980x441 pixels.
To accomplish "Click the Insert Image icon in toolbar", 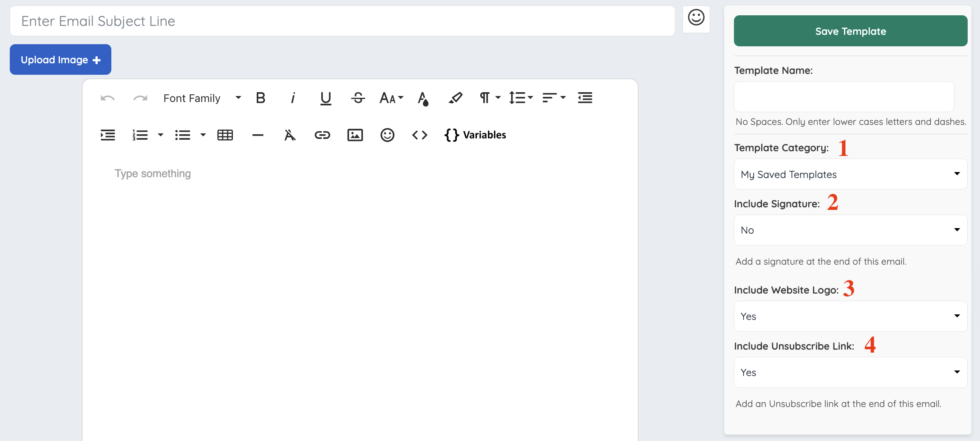I will (x=355, y=135).
